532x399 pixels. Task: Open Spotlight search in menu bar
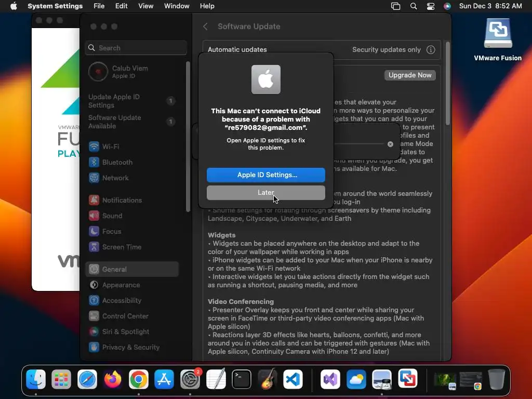[x=413, y=6]
